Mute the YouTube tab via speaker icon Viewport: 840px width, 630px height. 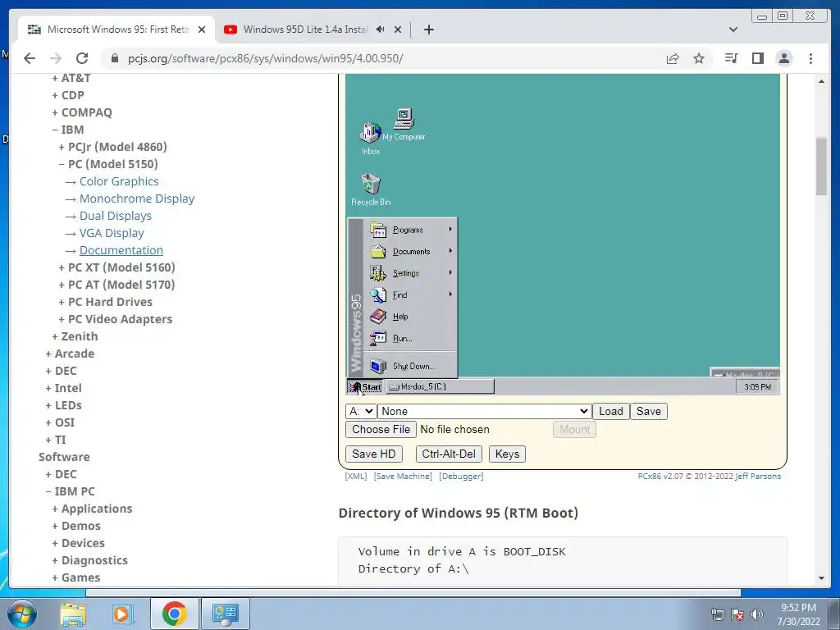(x=380, y=30)
